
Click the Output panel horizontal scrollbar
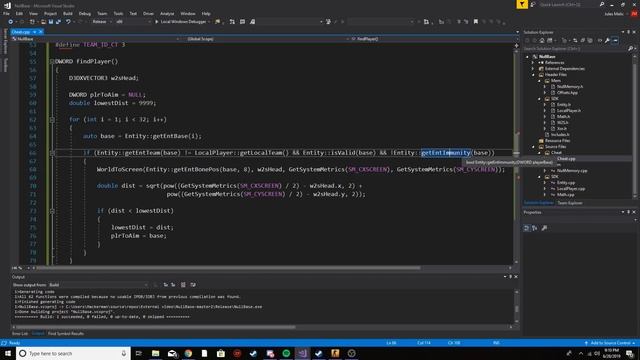156,327
